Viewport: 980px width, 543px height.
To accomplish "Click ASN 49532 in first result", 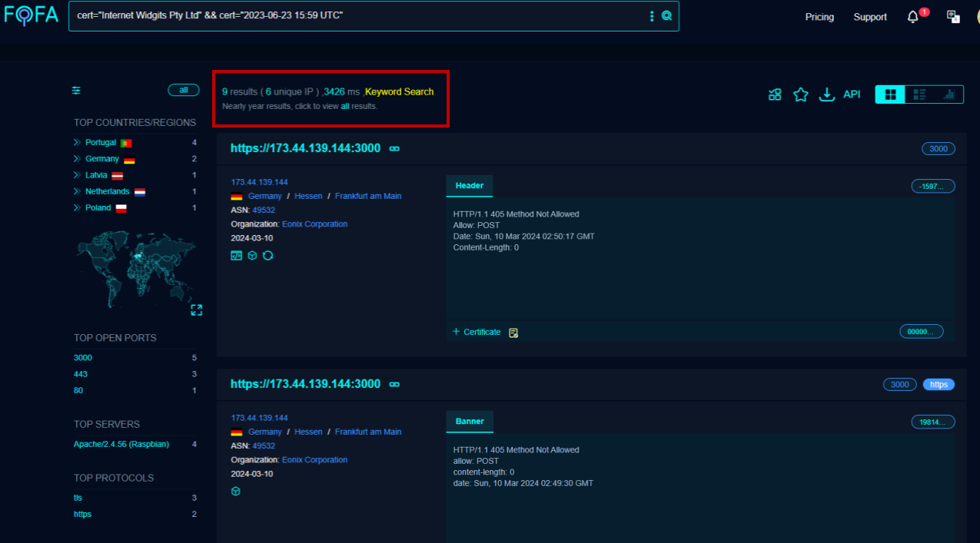I will [264, 210].
